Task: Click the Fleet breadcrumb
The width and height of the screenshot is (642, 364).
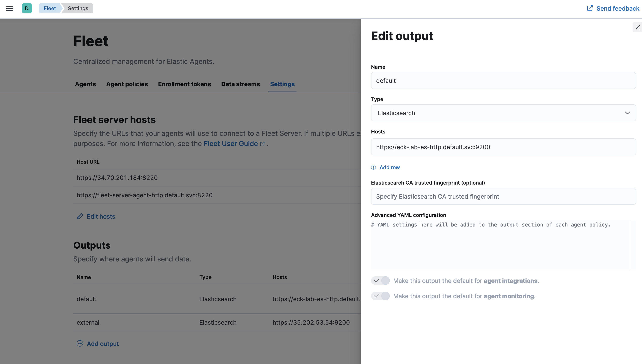Action: tap(50, 8)
